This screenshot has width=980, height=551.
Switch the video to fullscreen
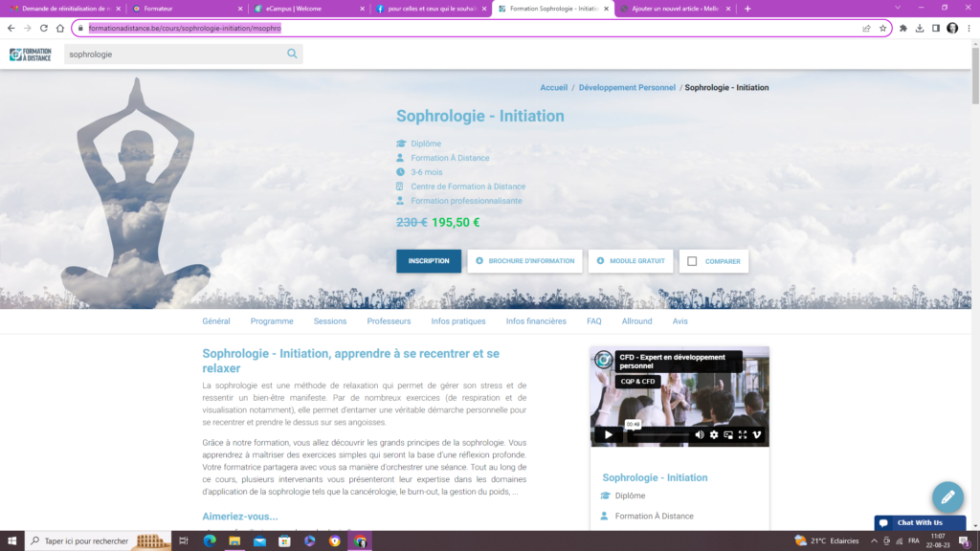(743, 435)
